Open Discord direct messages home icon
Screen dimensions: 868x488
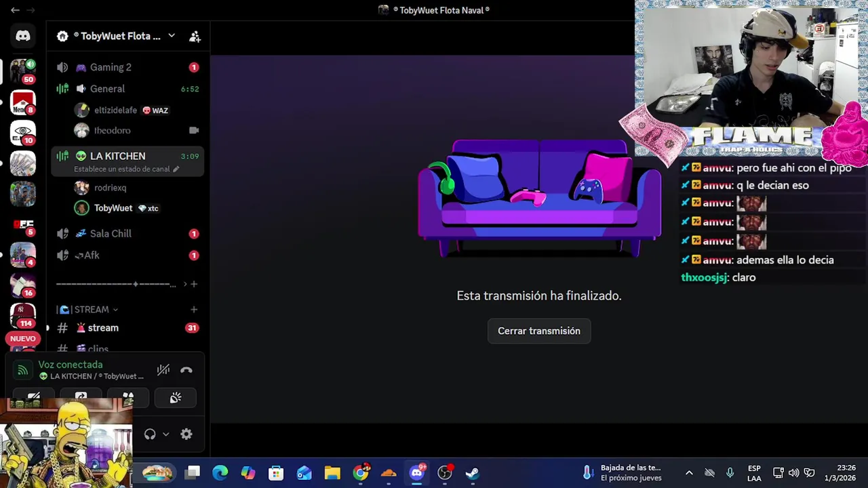click(x=23, y=36)
